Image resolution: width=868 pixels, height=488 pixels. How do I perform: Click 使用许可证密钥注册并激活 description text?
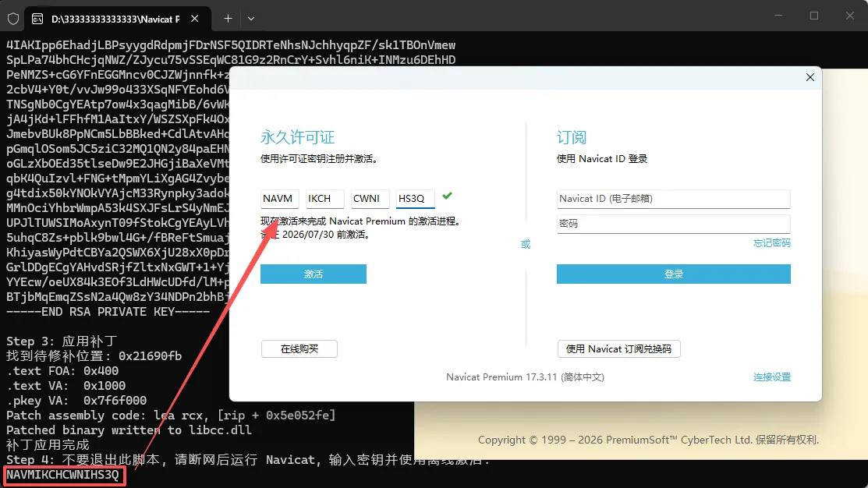pyautogui.click(x=319, y=159)
